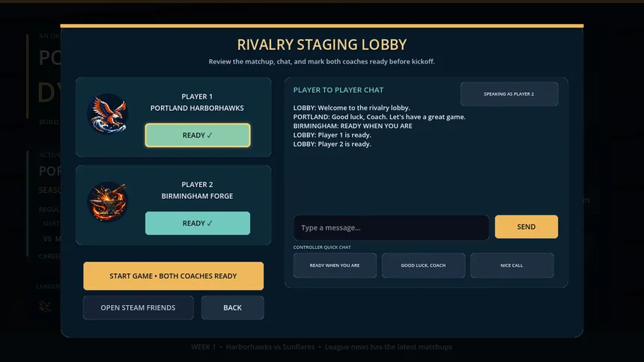Select the Player 1 Portland Harborhawks label
This screenshot has height=362, width=644.
click(x=197, y=102)
